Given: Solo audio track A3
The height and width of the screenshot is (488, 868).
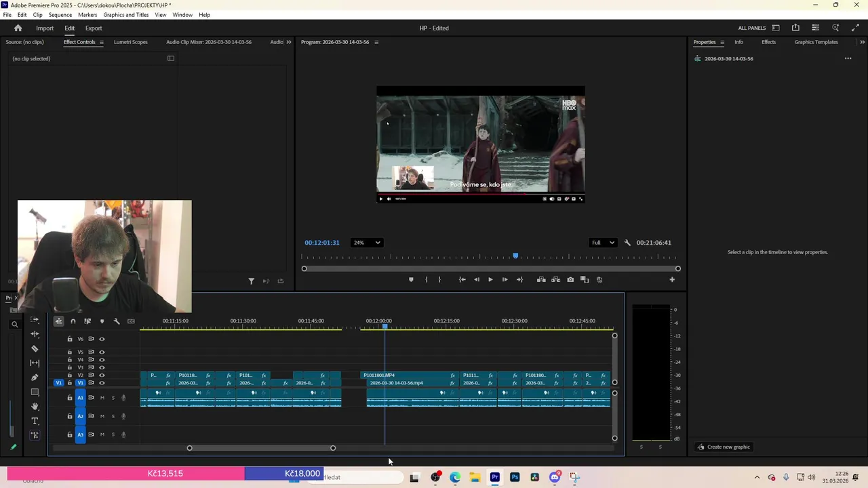Looking at the screenshot, I should 113,434.
